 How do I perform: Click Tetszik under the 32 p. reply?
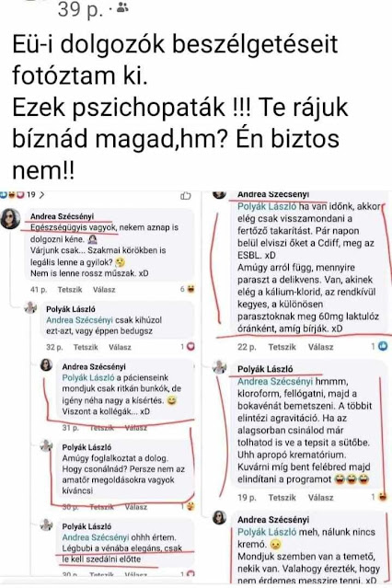(x=86, y=347)
